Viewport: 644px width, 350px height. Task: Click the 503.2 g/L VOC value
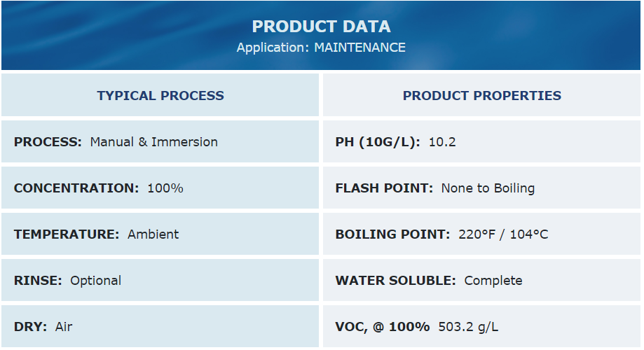pos(468,327)
